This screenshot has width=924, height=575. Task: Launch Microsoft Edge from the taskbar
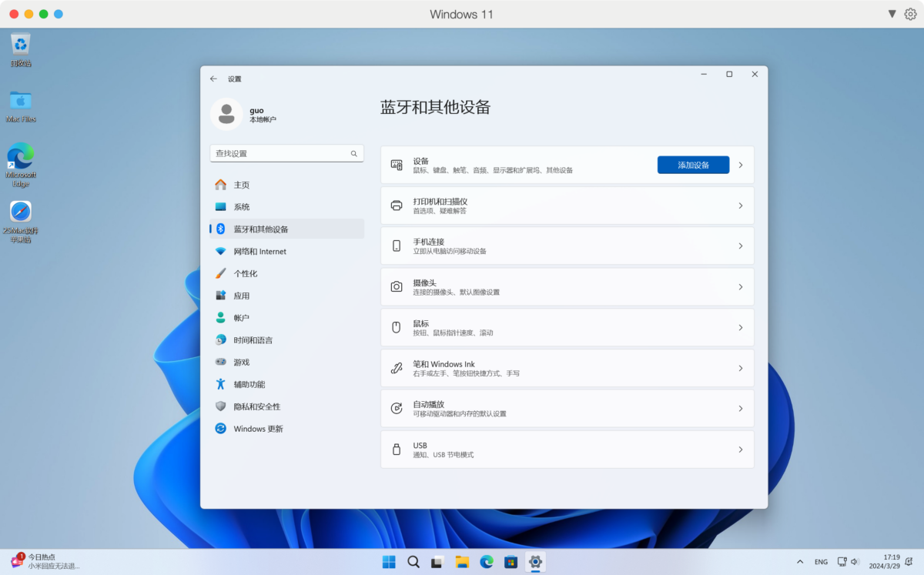[x=487, y=562]
